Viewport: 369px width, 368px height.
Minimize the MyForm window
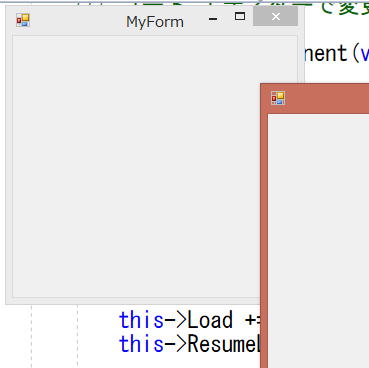tap(213, 19)
